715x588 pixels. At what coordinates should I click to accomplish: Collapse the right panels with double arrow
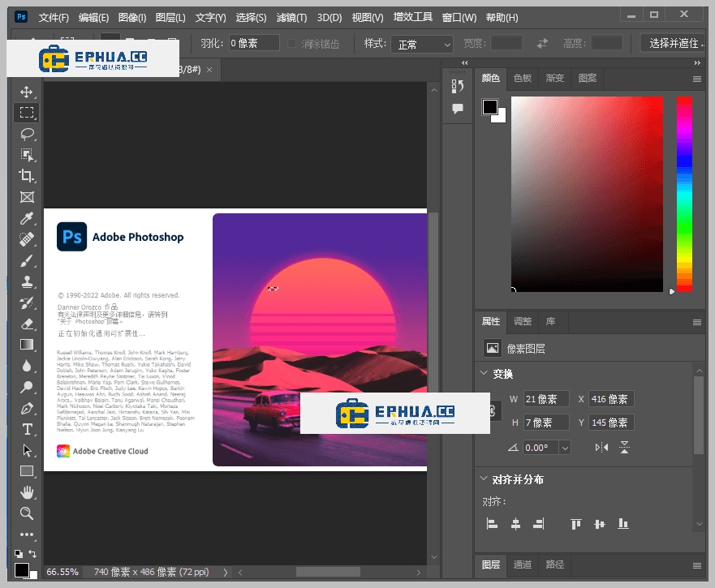(697, 63)
